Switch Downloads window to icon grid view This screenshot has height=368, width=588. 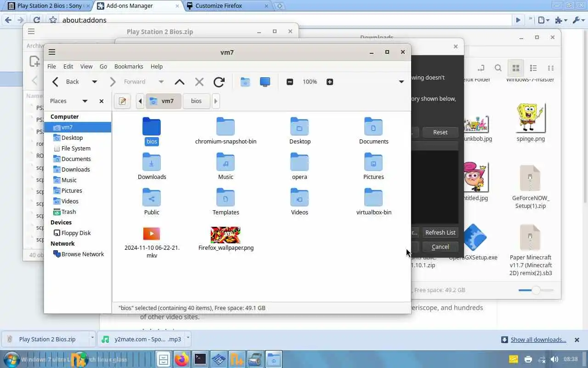[x=516, y=68]
